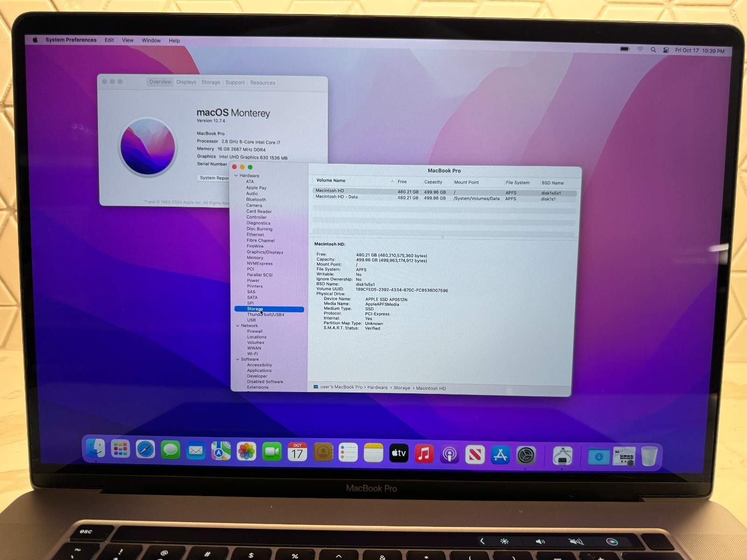
Task: Open Spotlight search
Action: coord(653,49)
